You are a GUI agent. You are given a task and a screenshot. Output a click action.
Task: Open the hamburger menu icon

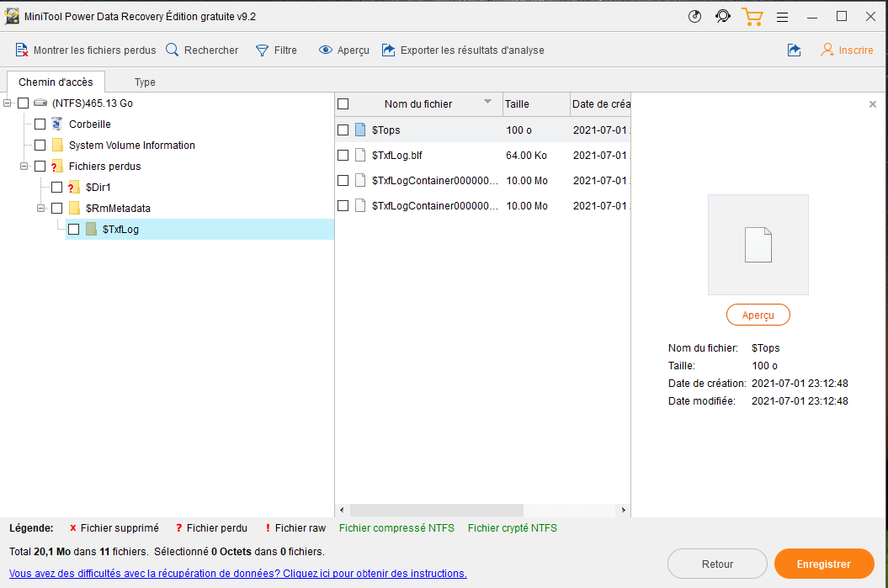782,17
